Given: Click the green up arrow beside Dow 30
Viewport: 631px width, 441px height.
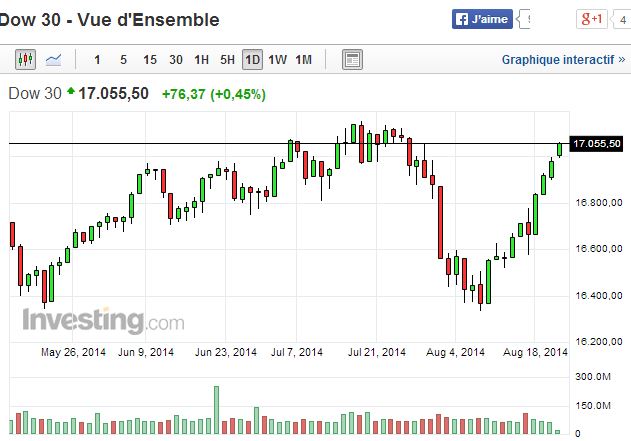Looking at the screenshot, I should [71, 93].
